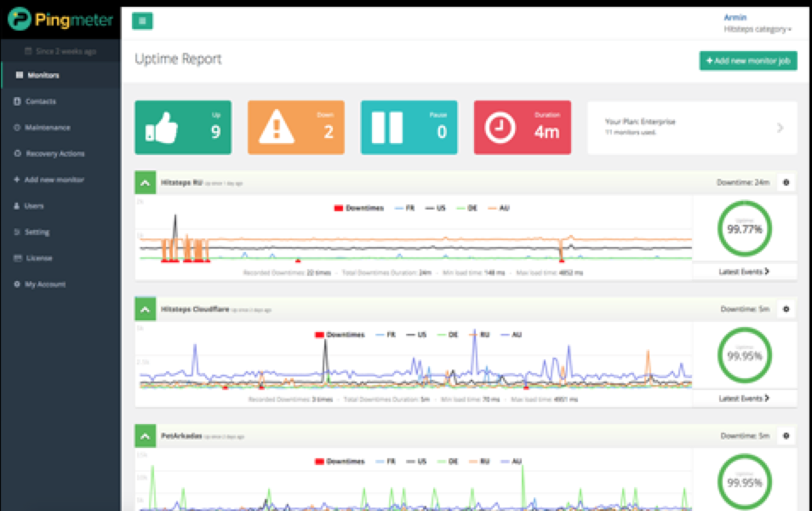Click the 99.77% uptime gauge
The height and width of the screenshot is (511, 812).
point(745,228)
